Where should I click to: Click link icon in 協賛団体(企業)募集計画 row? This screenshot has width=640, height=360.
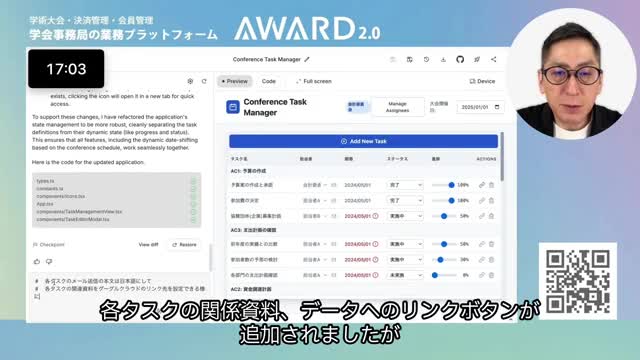482,216
